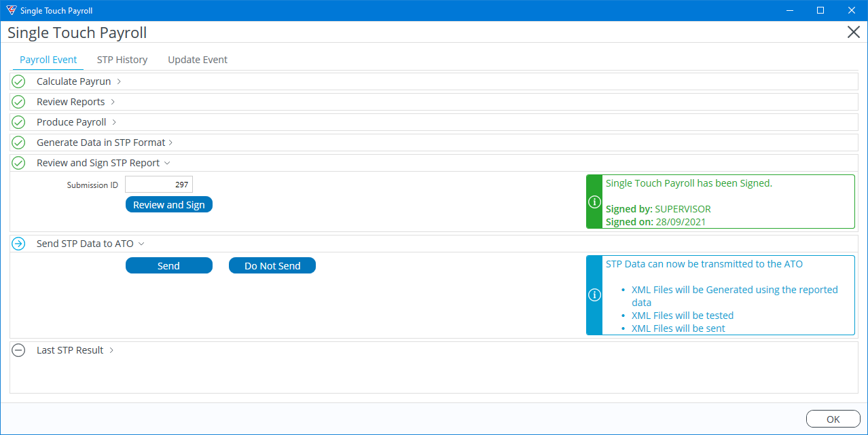Send the STP data with the Send button

(x=169, y=266)
